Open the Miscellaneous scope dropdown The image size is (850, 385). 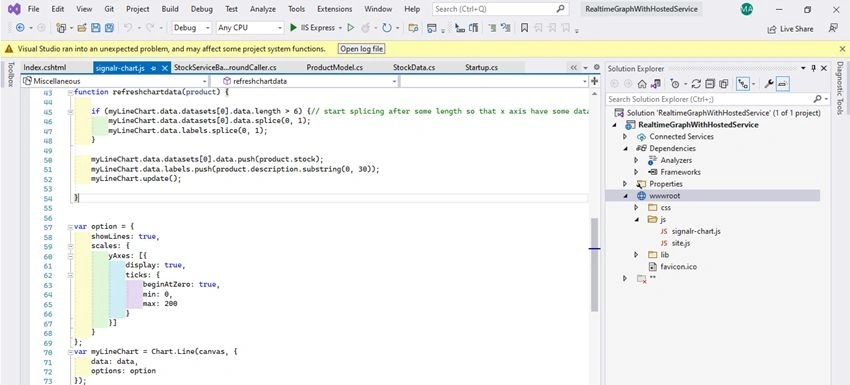114,81
